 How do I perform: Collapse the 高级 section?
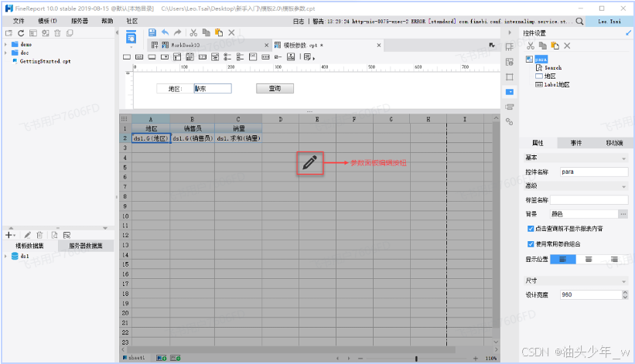pos(623,186)
